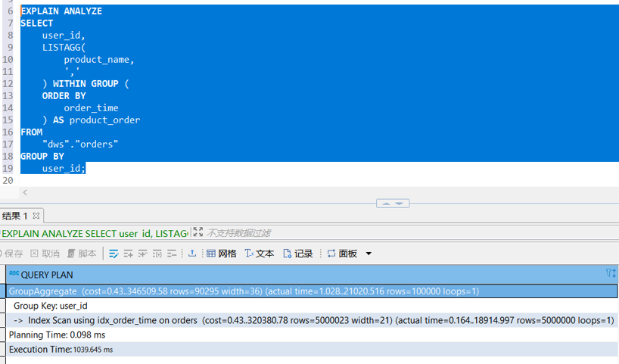Click the add row toolbar icon
The image size is (619, 364).
point(128,254)
